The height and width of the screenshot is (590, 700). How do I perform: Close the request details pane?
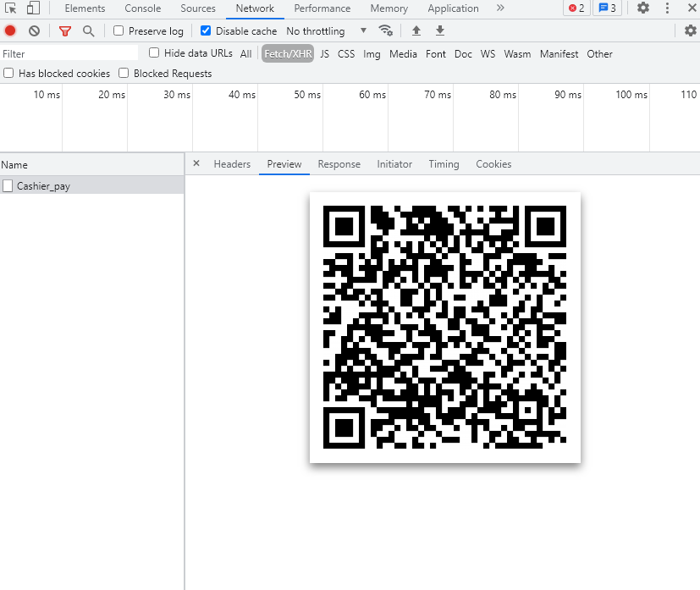pyautogui.click(x=196, y=163)
